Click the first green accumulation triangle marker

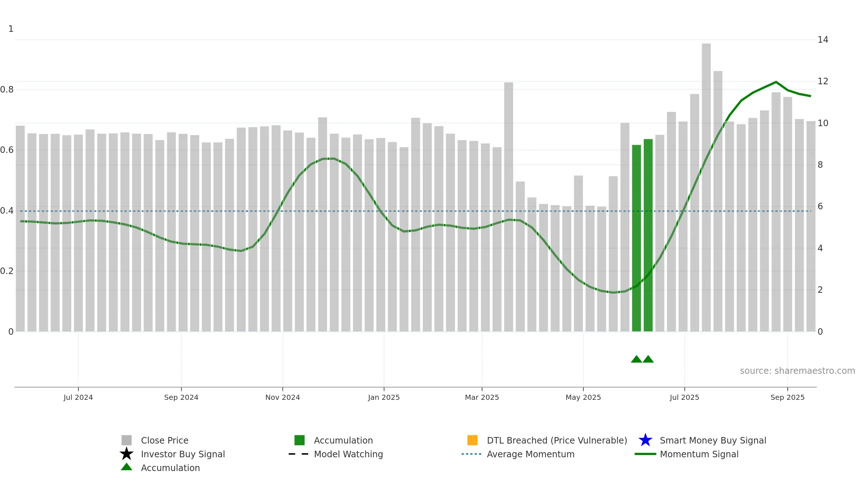point(637,359)
